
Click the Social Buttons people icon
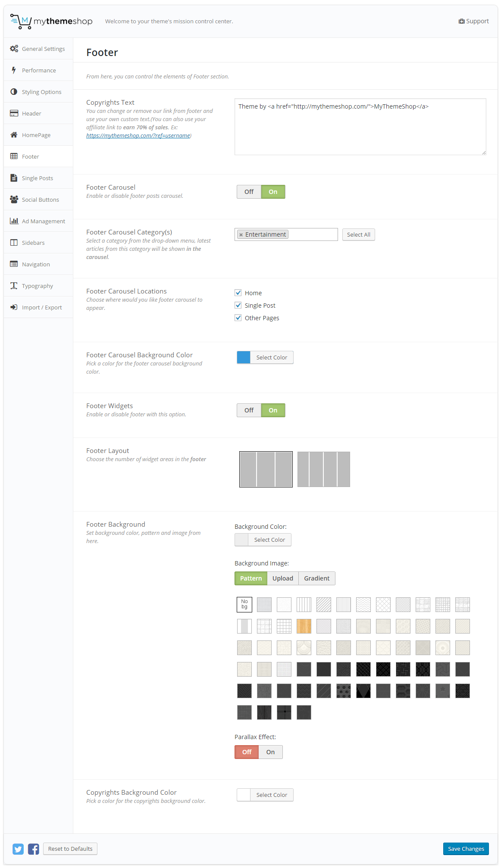14,200
